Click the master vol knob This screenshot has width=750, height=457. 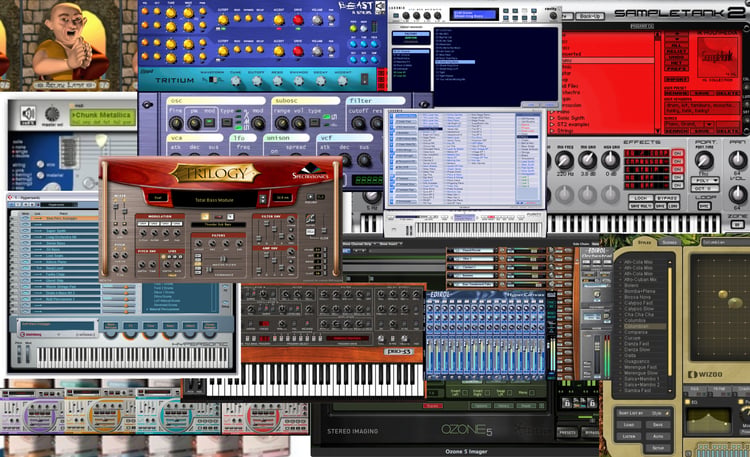pyautogui.click(x=52, y=114)
